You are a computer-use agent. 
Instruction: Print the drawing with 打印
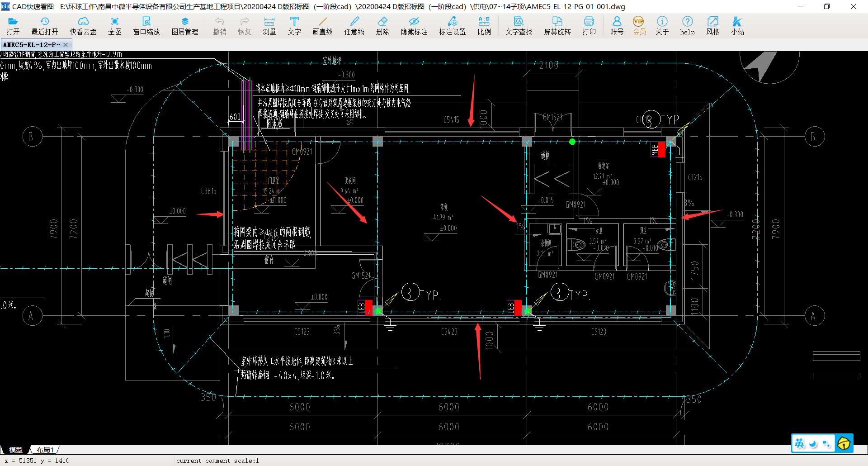589,26
